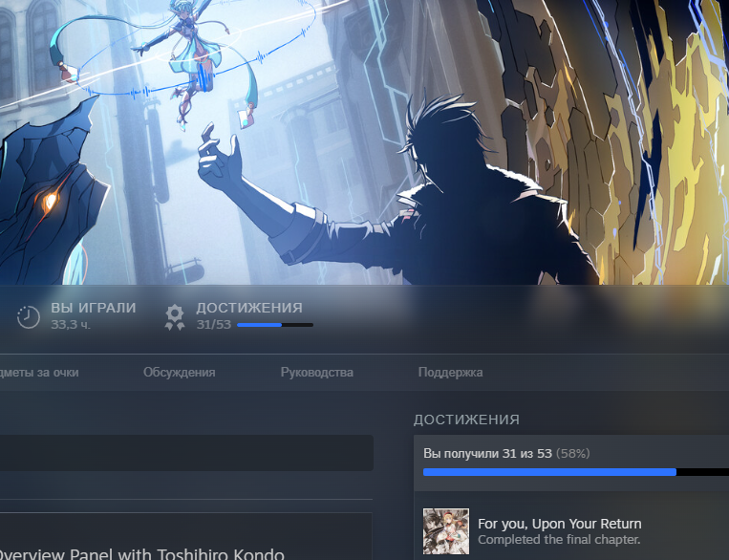Click the playtime clock icon
The image size is (729, 560).
[29, 316]
